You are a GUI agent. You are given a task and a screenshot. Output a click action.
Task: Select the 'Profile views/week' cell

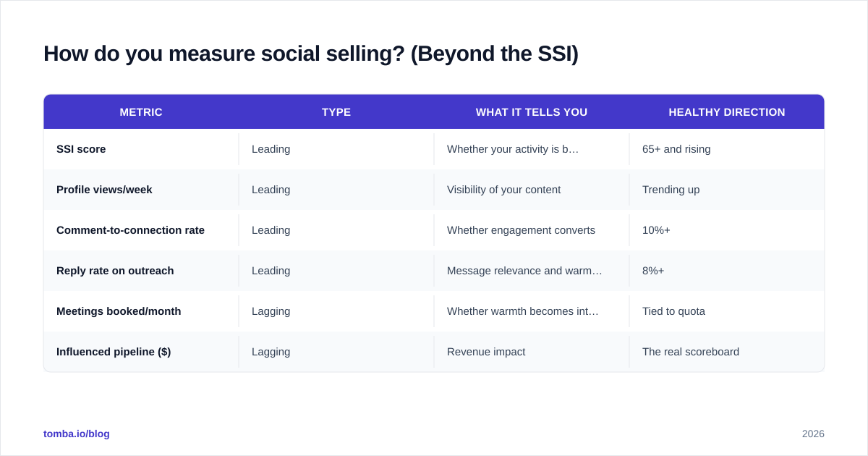click(141, 190)
